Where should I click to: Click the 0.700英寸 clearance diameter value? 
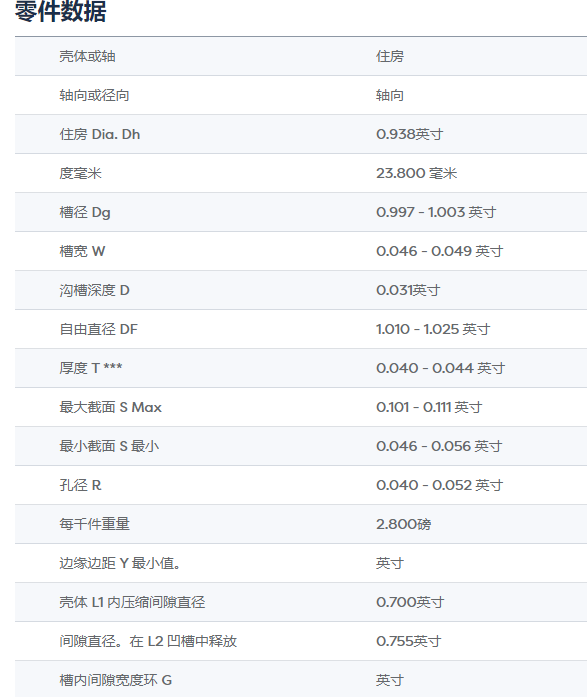[x=410, y=602]
